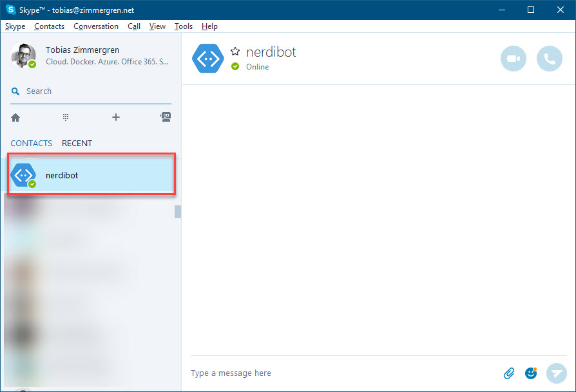Minimize the Skype window
This screenshot has width=576, height=392.
tap(502, 10)
